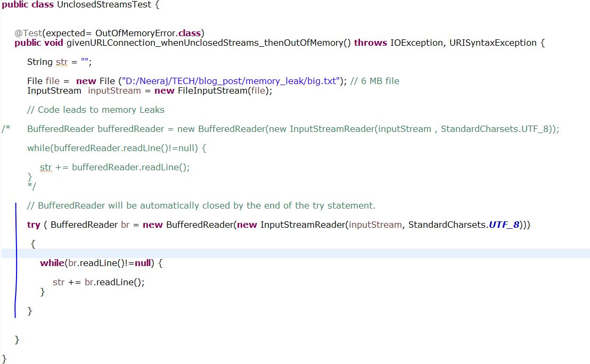Viewport: 590px width, 364px height.
Task: Click the try keyword
Action: click(33, 225)
